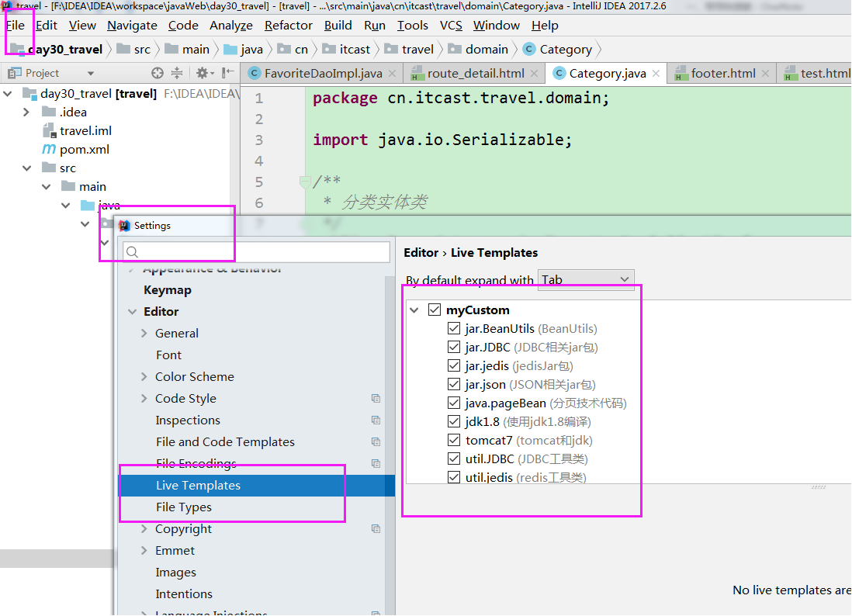Viewport: 852px width, 616px height.
Task: Switch to the FavoriteDaoImpl.java tab
Action: click(x=323, y=74)
